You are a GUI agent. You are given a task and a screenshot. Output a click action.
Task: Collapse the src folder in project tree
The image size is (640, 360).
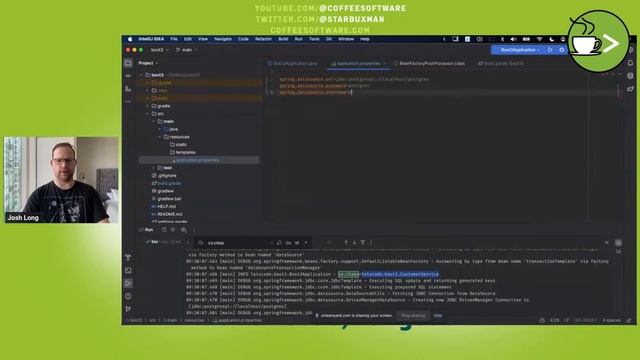point(148,114)
